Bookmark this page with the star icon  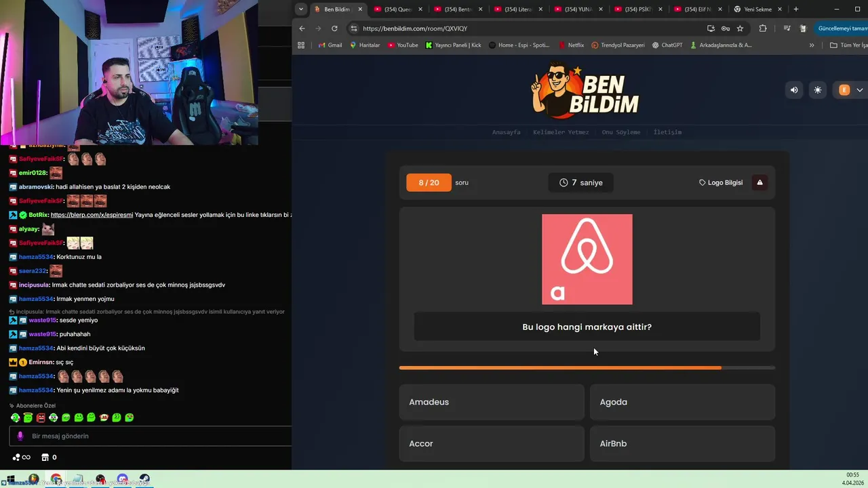point(740,28)
